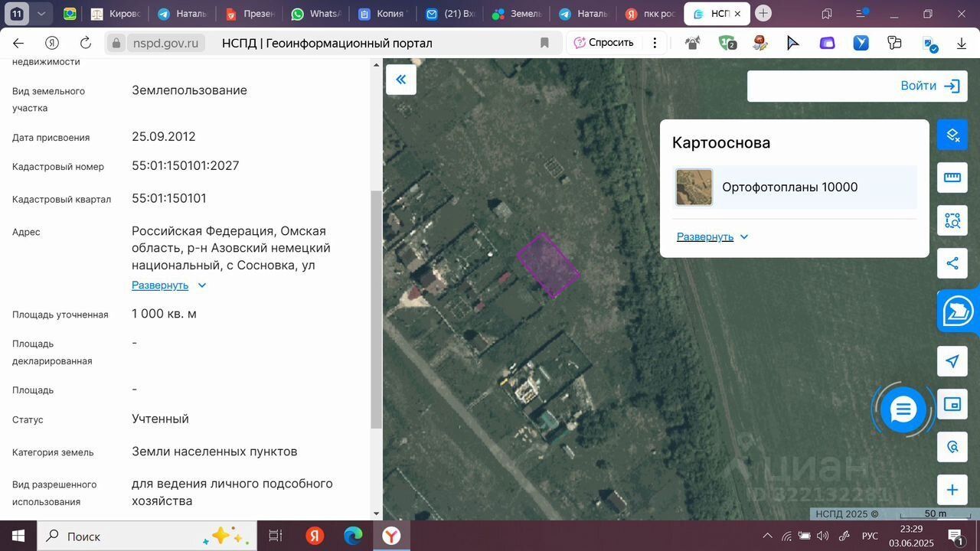The width and height of the screenshot is (980, 551).
Task: Select the ruler measurement tool
Action: [952, 178]
